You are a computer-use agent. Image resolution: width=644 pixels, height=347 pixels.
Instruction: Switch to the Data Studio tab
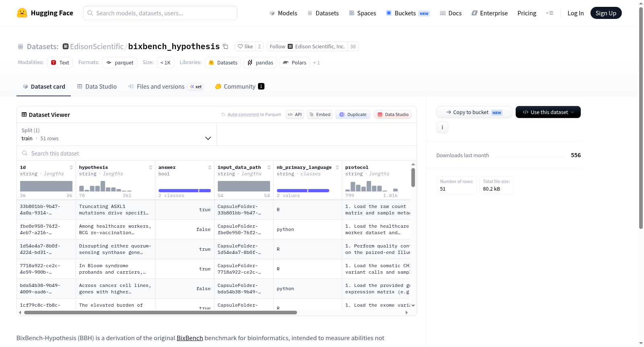(97, 87)
